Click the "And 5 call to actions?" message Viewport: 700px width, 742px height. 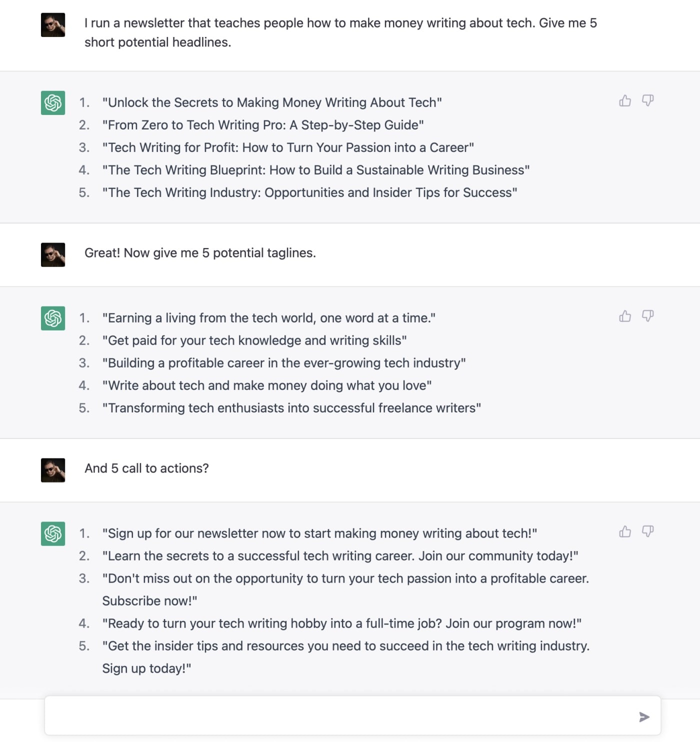(x=146, y=468)
